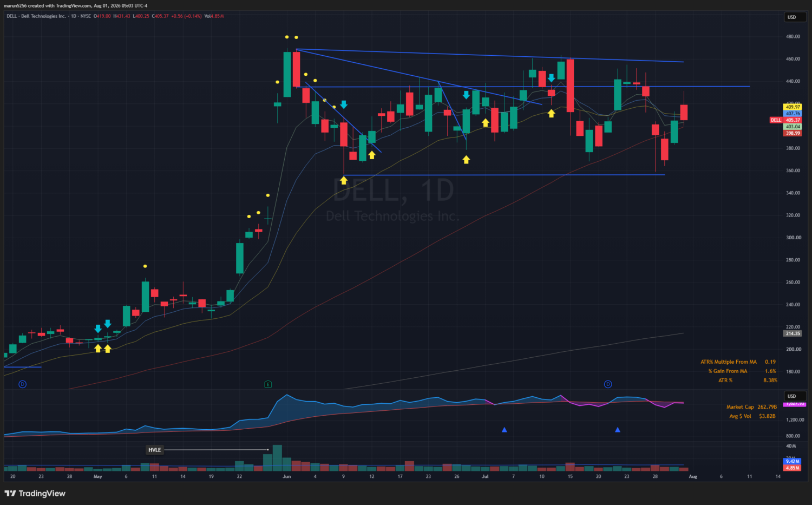
Task: Click the July dividend D marker
Action: click(608, 384)
